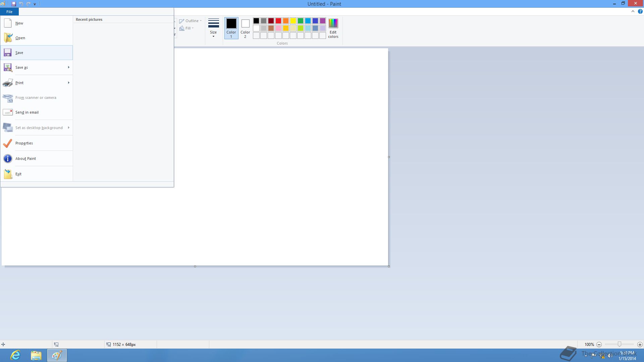The image size is (644, 362).
Task: Click the File tab
Action: click(x=9, y=12)
